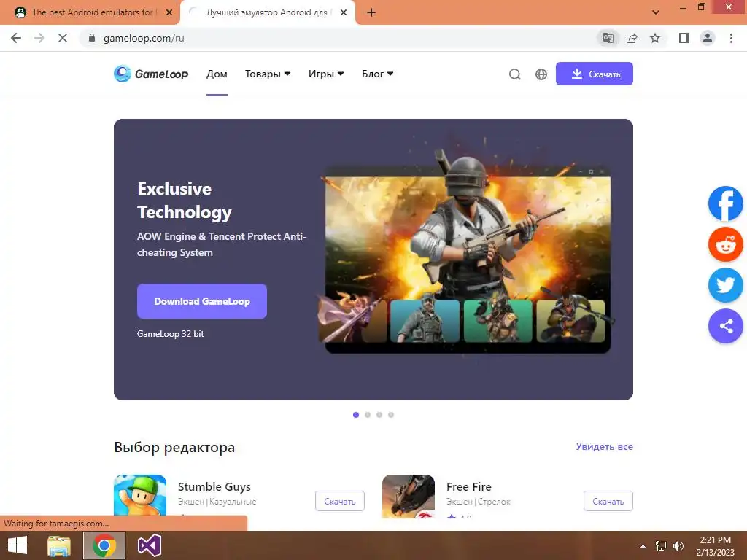Screen dimensions: 747x560
Task: Open the network tray icon
Action: (x=661, y=546)
